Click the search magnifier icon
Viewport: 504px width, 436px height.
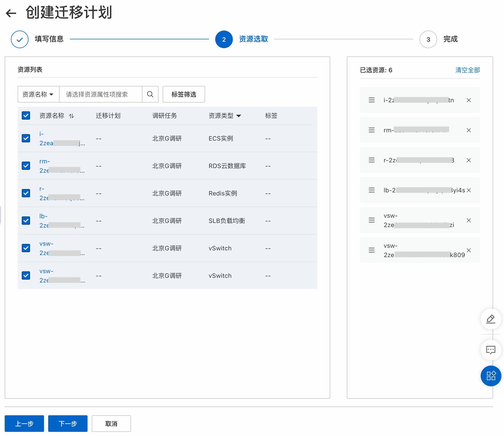pos(150,94)
